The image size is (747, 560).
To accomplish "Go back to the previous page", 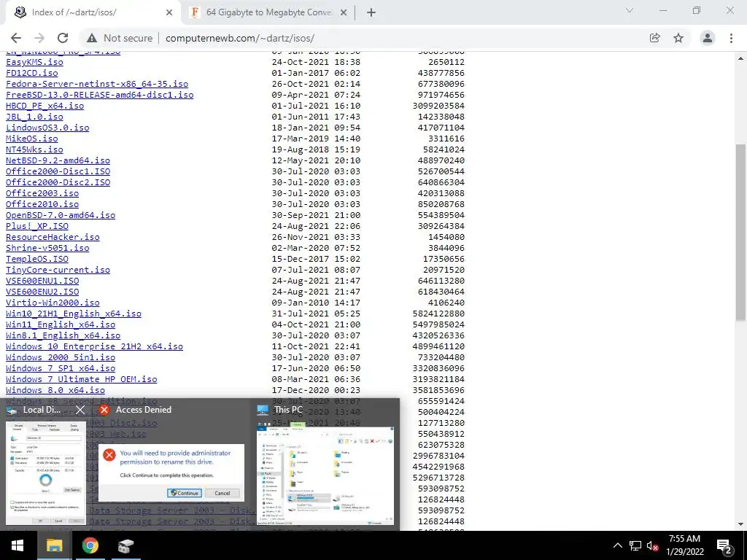I will tap(16, 38).
